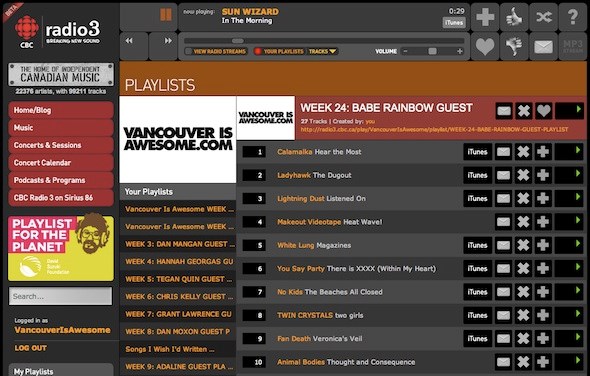Viewport: 590px width, 376px height.
Task: Remove Calamalka track with X icon
Action: 523,152
